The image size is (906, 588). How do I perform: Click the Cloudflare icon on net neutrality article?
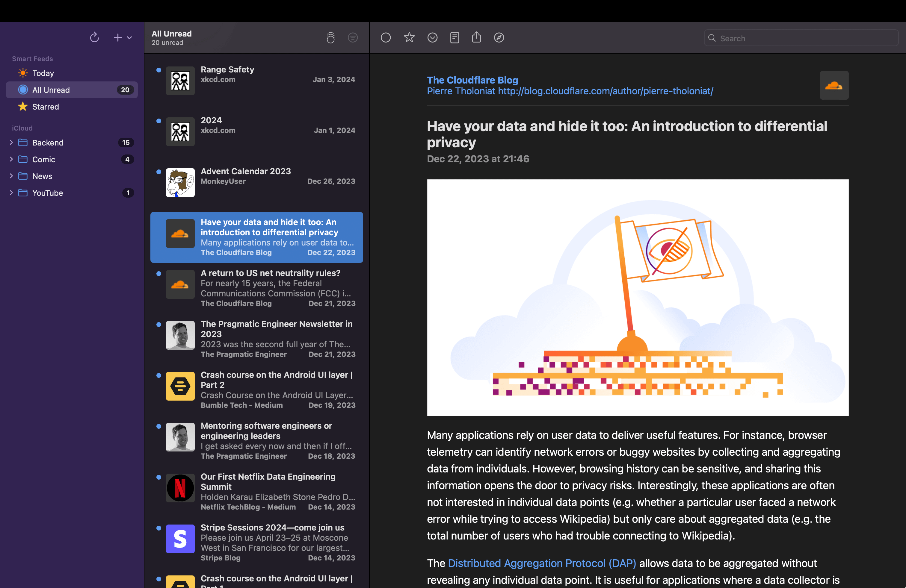(x=180, y=284)
